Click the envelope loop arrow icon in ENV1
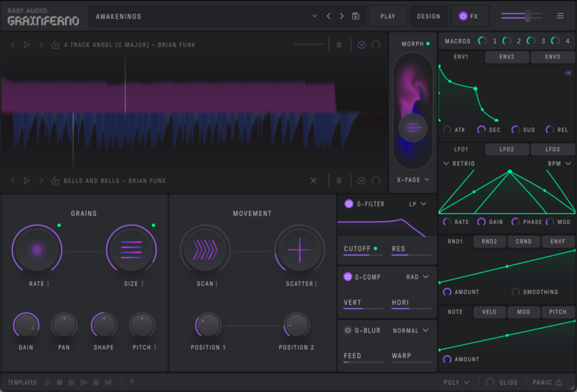The width and height of the screenshot is (577, 392). coord(568,73)
